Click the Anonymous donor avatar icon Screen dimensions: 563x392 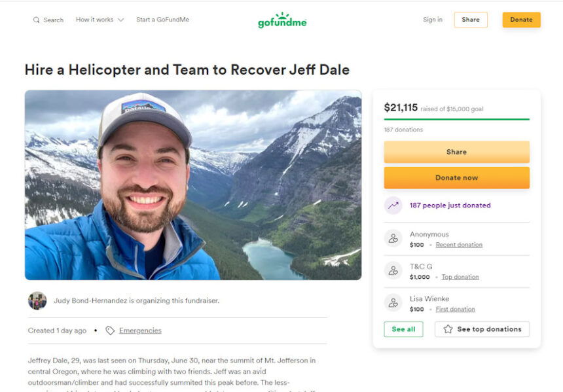[x=393, y=238]
